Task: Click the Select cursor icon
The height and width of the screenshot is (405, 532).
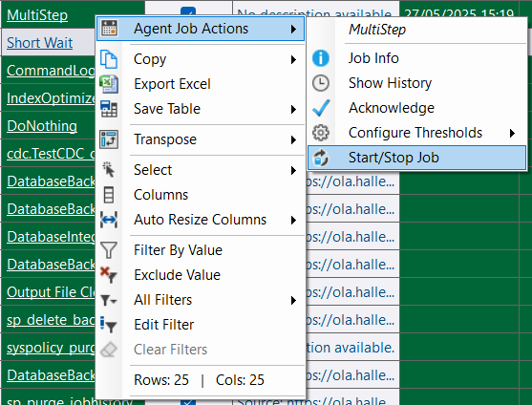Action: point(109,170)
